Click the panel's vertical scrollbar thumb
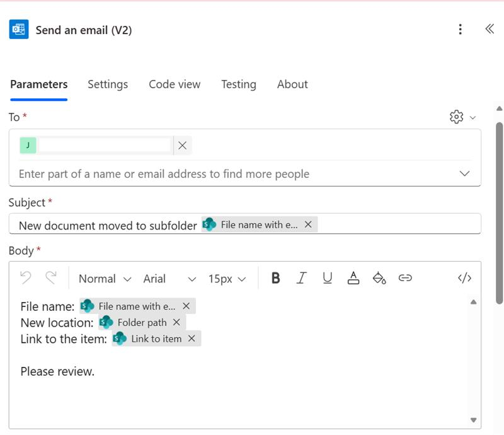504x435 pixels. [499, 213]
